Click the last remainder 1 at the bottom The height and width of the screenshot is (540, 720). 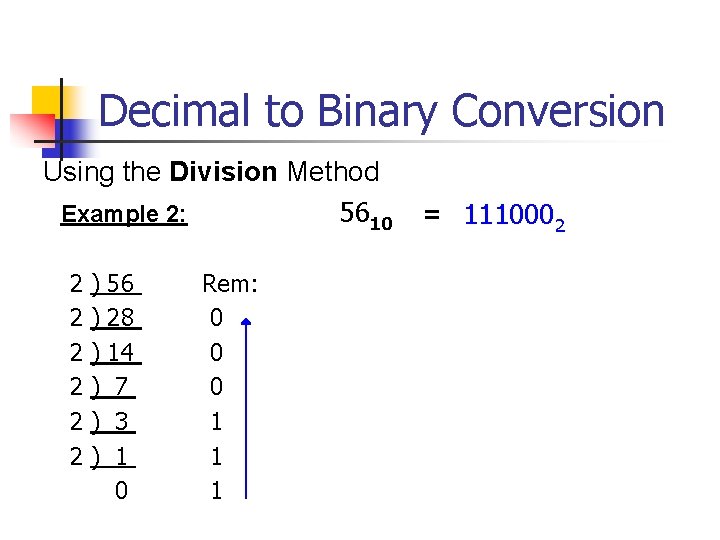217,491
